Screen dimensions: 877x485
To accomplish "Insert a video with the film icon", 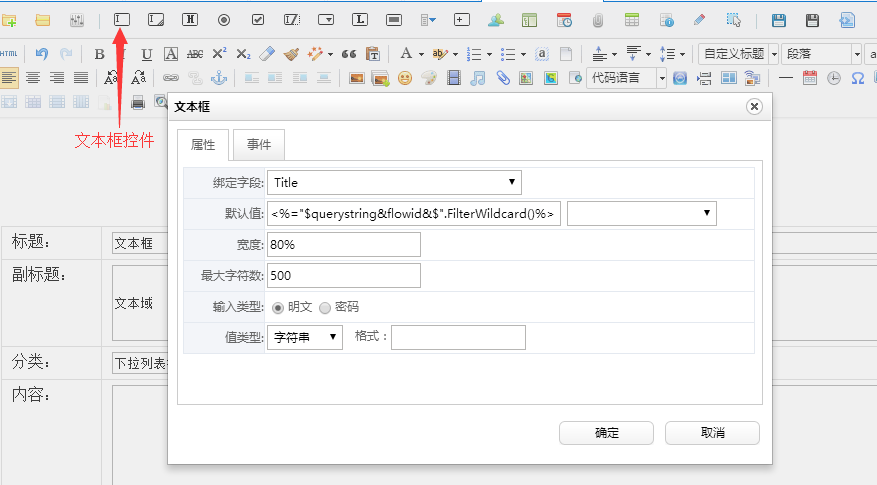I will [x=454, y=78].
